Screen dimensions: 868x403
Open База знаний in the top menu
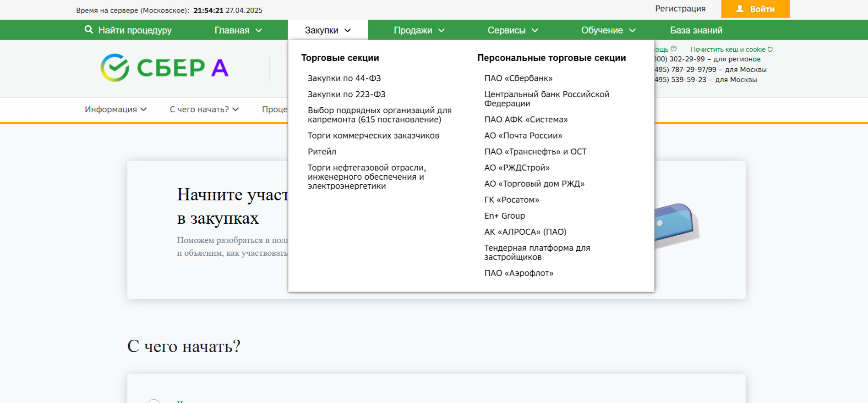(696, 30)
